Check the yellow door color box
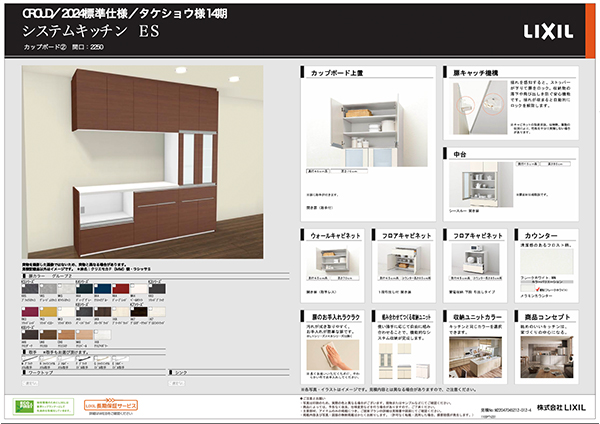This screenshot has width=600, height=424. (42, 308)
